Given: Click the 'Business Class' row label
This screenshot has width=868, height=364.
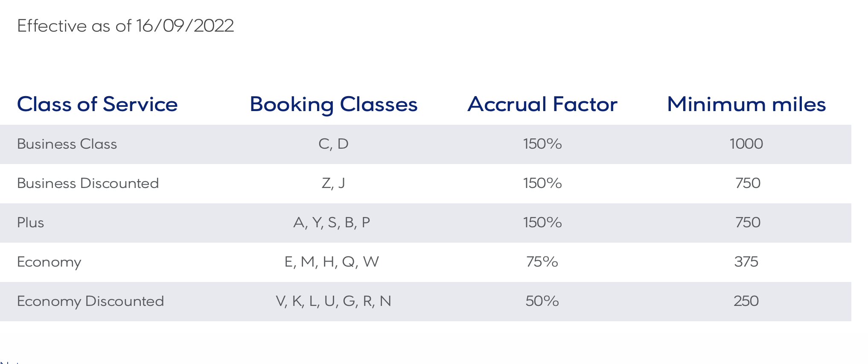Looking at the screenshot, I should coord(67,144).
